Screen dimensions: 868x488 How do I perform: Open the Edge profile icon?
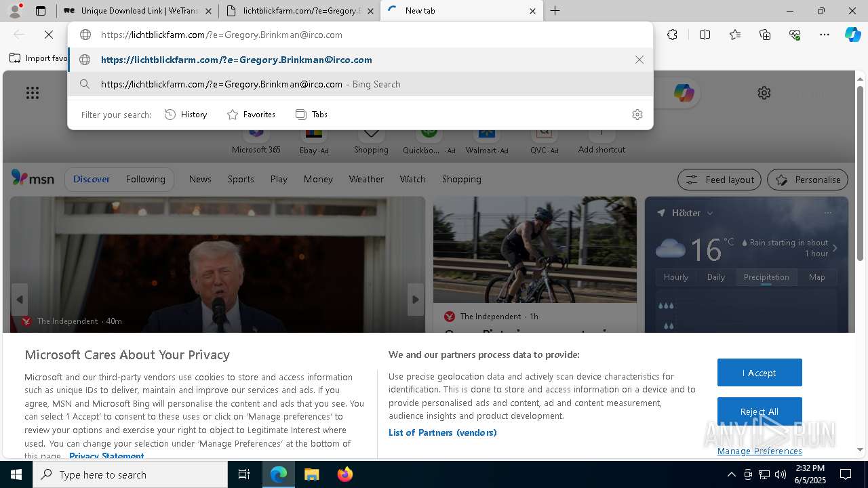15,11
